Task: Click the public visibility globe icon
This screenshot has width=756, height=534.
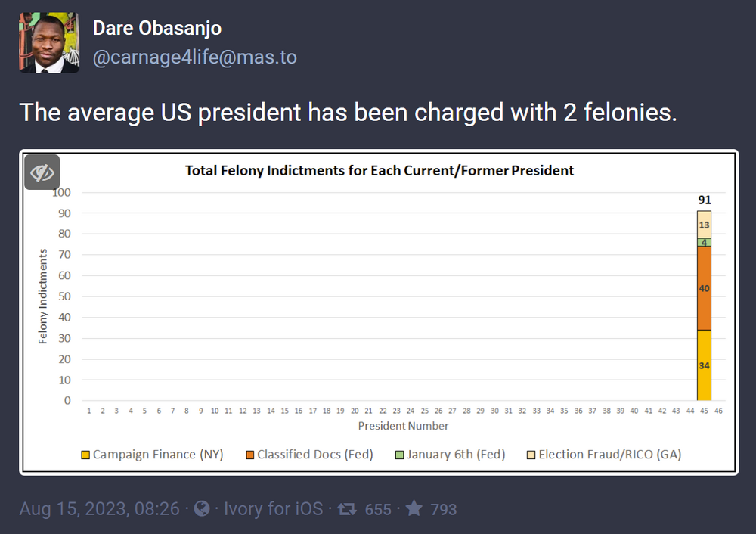Action: (202, 509)
